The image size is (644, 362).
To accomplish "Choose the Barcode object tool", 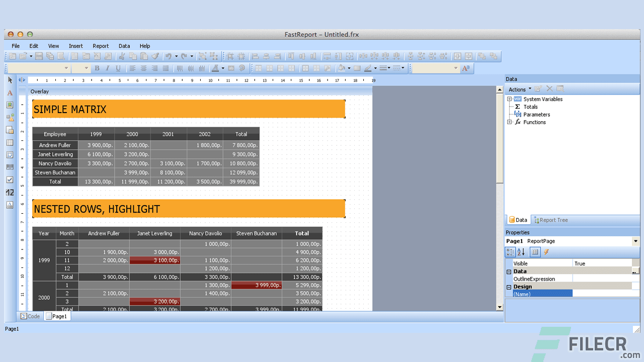I will 10,167.
